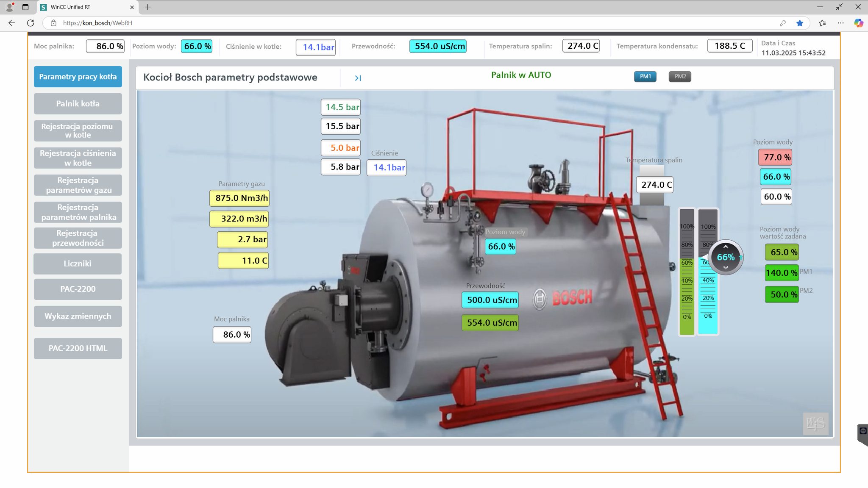This screenshot has width=868, height=488.
Task: Click the top bar 554.0 uS/cm Przewodność value
Action: tap(438, 46)
